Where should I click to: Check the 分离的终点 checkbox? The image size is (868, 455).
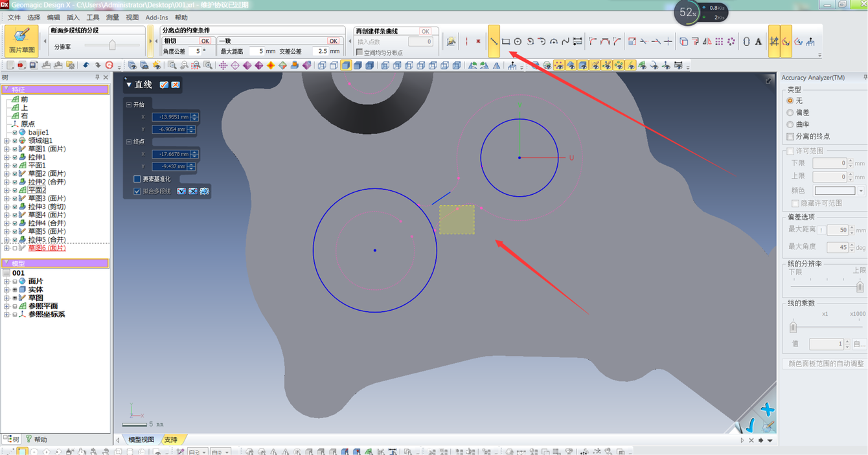click(x=790, y=137)
